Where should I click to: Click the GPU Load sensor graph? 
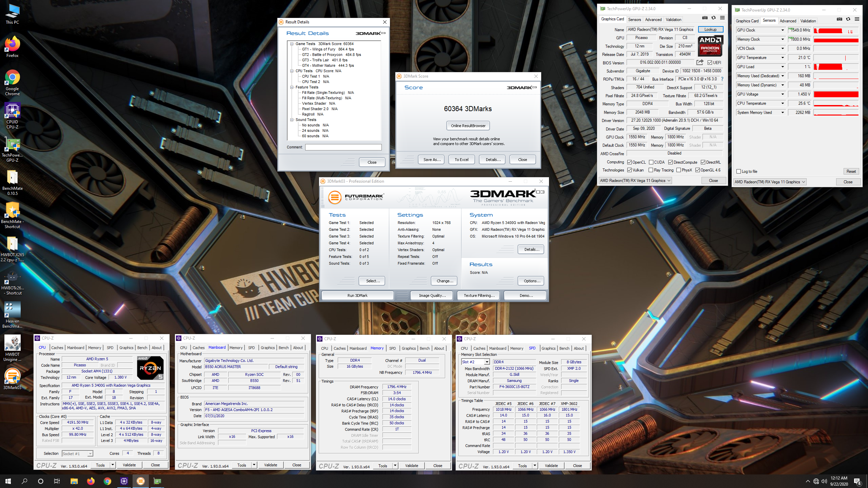[x=836, y=67]
